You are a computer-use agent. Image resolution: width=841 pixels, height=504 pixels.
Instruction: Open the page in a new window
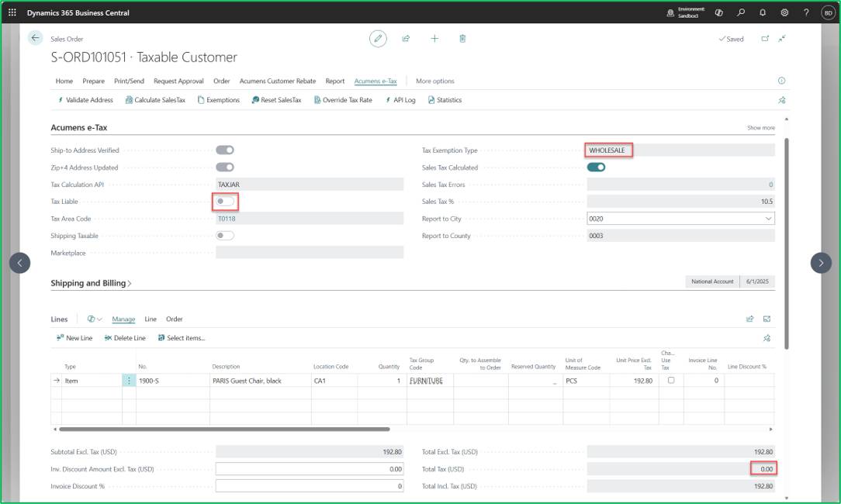pos(765,39)
